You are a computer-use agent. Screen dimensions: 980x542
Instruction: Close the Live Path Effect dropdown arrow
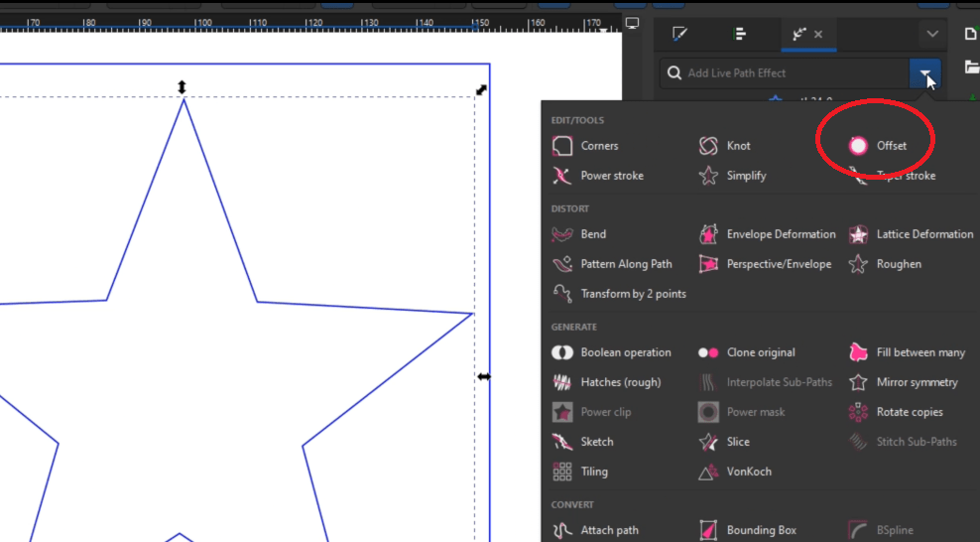coord(924,73)
